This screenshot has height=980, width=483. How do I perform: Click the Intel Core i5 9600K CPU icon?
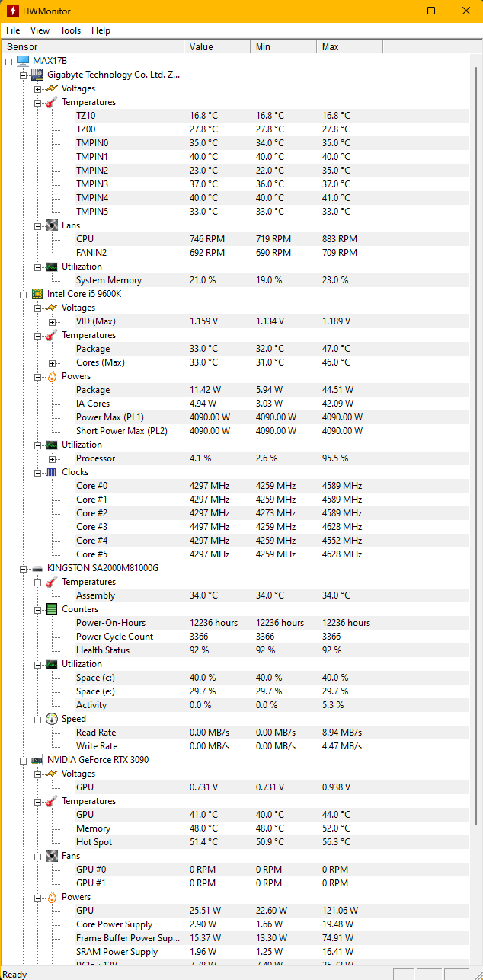coord(37,294)
